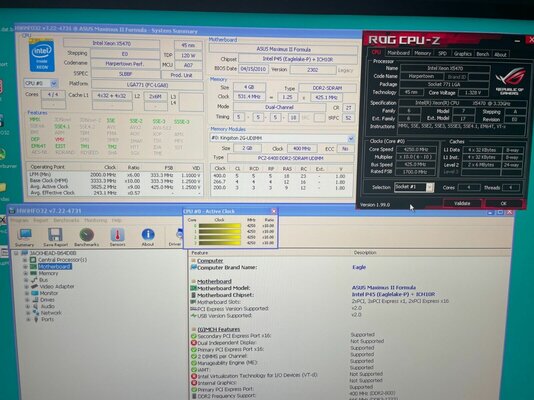Select Video Adapter tree node
The image size is (534, 400).
(x=57, y=287)
